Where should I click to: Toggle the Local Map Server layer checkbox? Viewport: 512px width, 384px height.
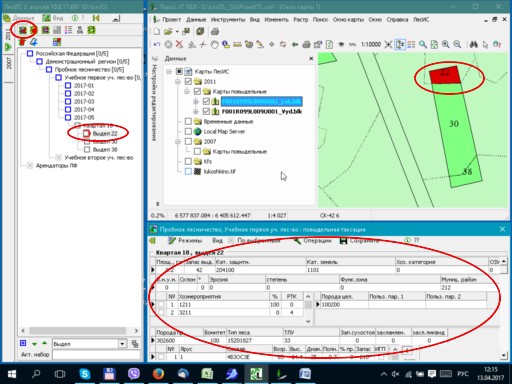click(x=188, y=131)
